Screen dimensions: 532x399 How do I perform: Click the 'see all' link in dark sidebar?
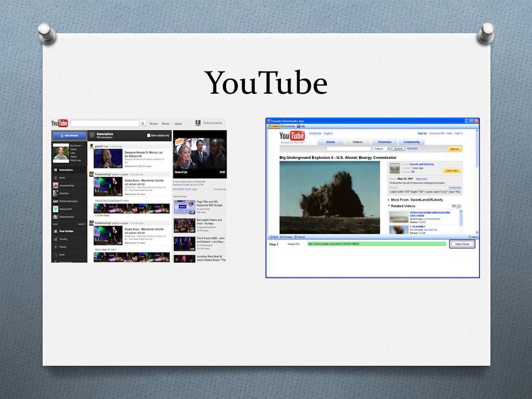[x=81, y=224]
